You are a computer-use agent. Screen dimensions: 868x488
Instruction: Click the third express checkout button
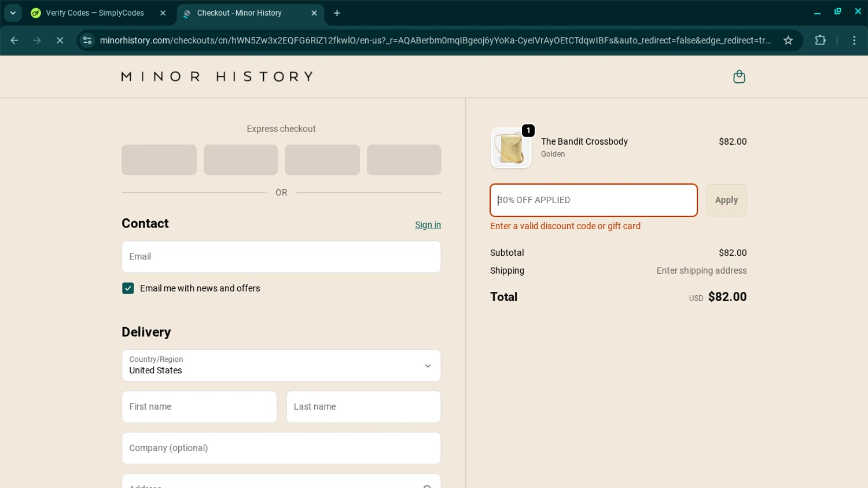322,160
